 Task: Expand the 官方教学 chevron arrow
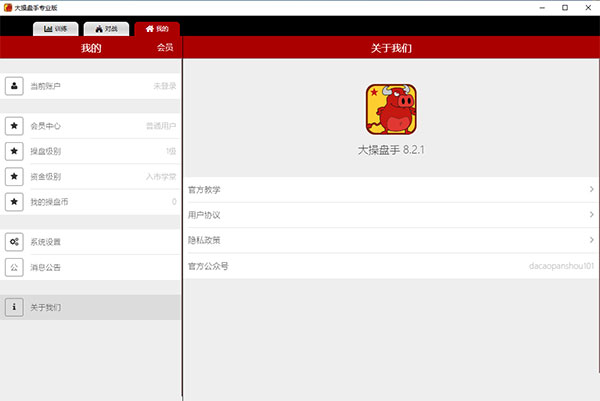point(592,189)
